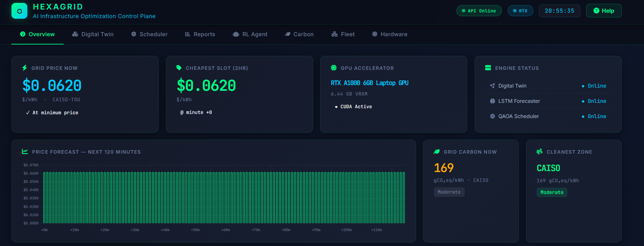Click the Help question mark icon
The width and height of the screenshot is (644, 246).
(x=596, y=10)
